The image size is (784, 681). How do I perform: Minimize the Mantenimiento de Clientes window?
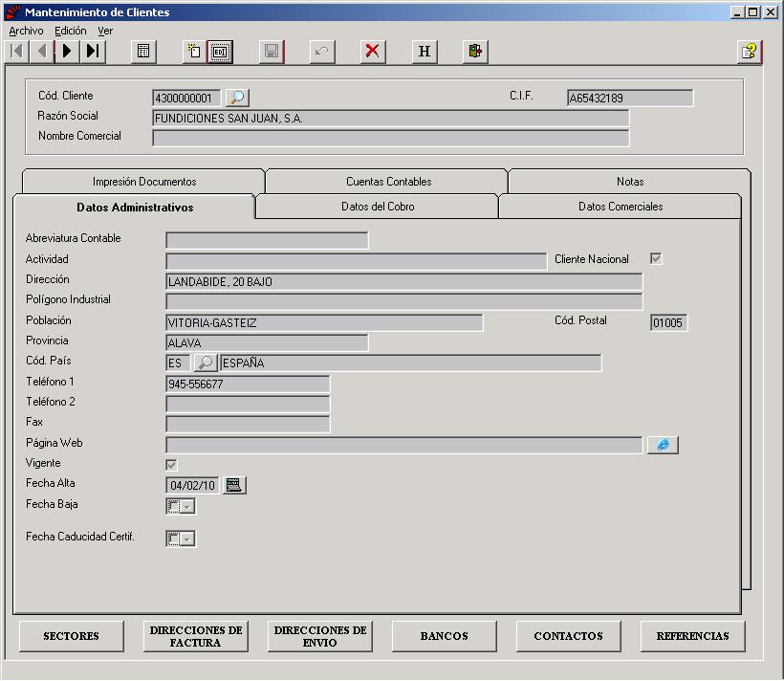pos(737,12)
